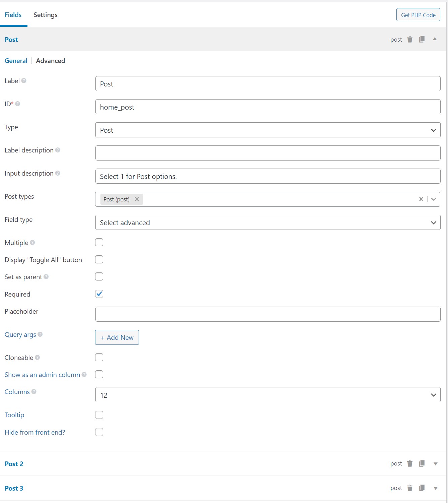
Task: Focus the Placeholder input field
Action: (x=268, y=314)
